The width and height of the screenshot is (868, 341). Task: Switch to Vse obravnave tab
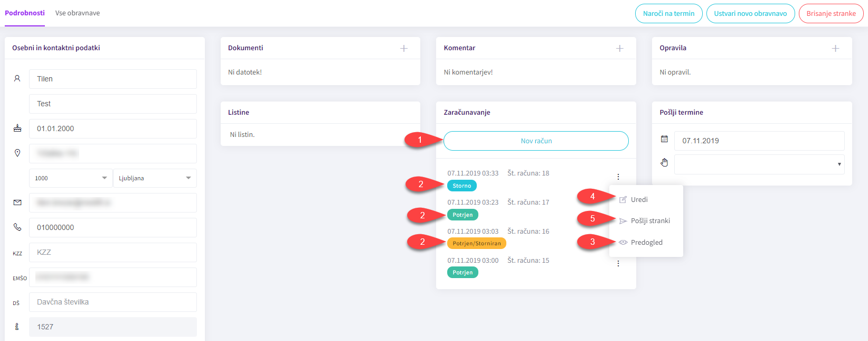(78, 13)
